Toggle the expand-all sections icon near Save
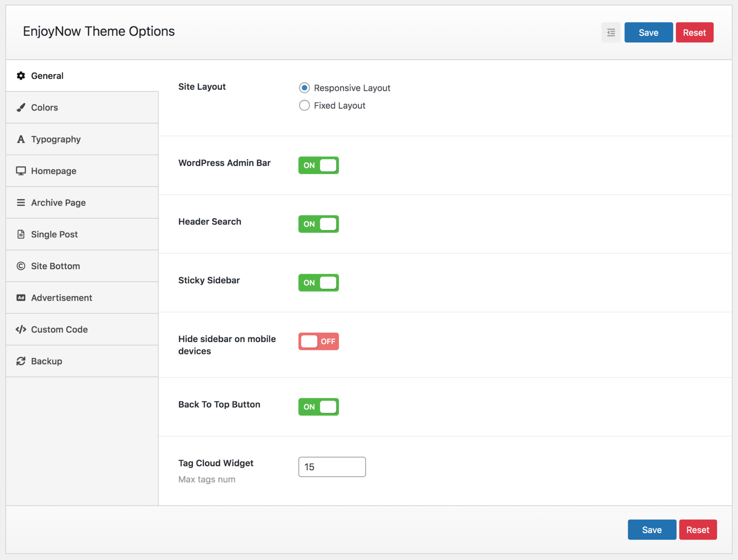The height and width of the screenshot is (560, 738). (x=611, y=32)
